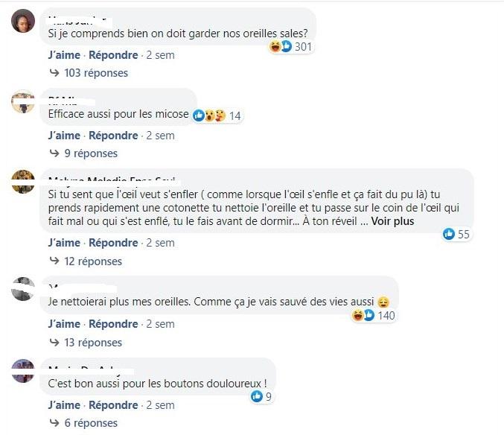The width and height of the screenshot is (504, 435).
Task: Expand the 9 réponses thread
Action: 83,153
